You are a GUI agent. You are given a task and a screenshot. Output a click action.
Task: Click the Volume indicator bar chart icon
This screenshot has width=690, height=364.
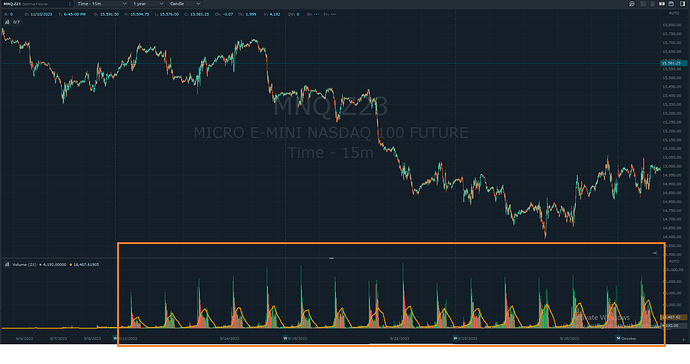coord(7,265)
